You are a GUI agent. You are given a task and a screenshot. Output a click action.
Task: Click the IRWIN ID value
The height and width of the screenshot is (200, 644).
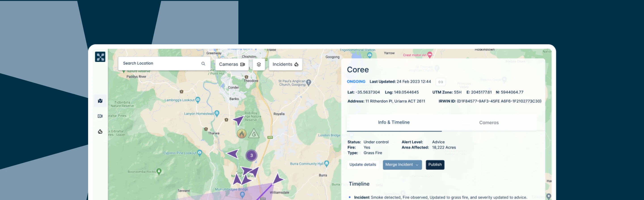(x=499, y=101)
